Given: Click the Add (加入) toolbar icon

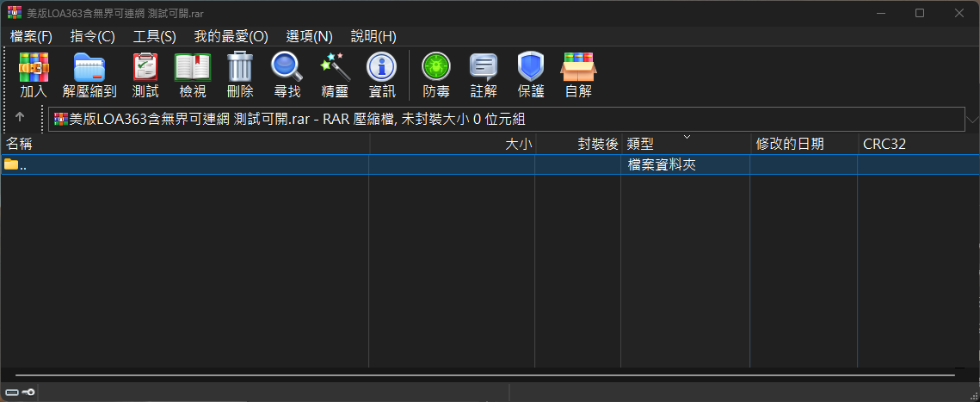Looking at the screenshot, I should 34,74.
